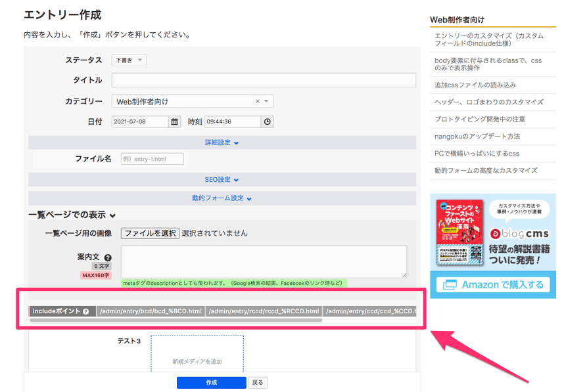Image resolution: width=564 pixels, height=392 pixels.
Task: Click help icon next to 案内文
Action: (x=108, y=257)
